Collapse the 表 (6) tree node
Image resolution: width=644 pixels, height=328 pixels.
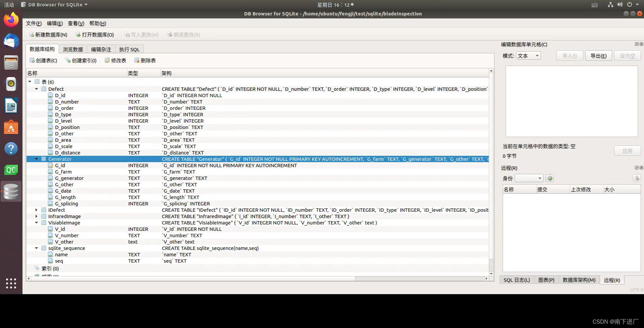coord(30,82)
